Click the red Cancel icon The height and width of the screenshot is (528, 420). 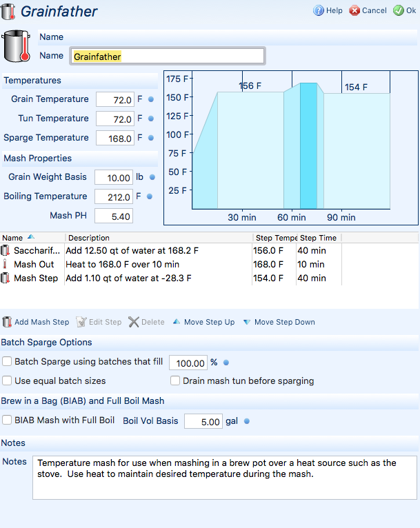pyautogui.click(x=354, y=10)
